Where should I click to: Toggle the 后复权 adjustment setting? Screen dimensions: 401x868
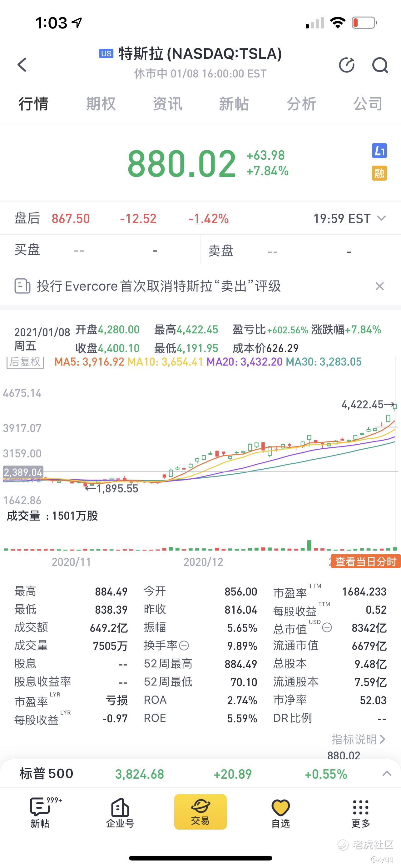coord(25,362)
